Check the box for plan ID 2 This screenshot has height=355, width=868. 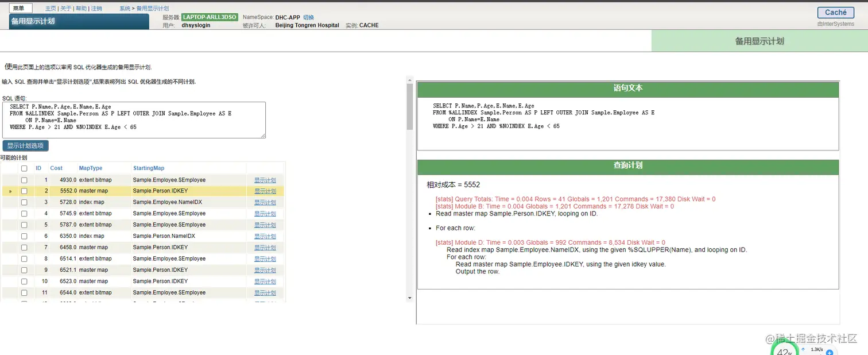[x=24, y=191]
